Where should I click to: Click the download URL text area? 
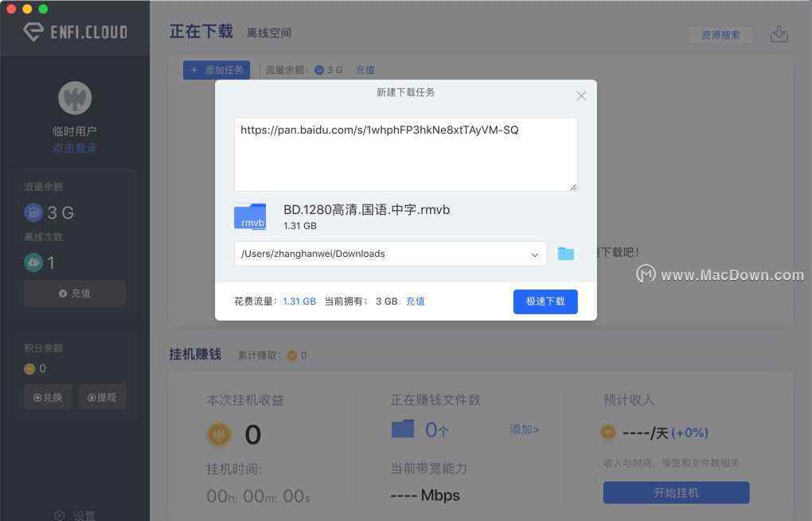405,154
